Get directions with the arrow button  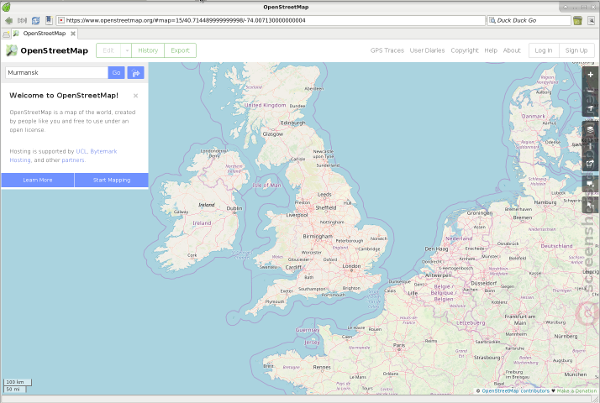(x=136, y=72)
